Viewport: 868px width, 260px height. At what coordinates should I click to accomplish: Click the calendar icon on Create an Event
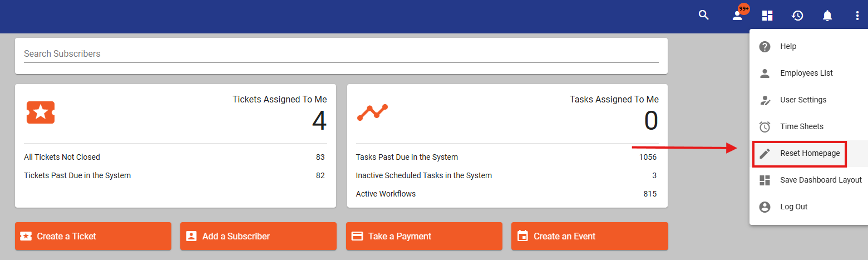(x=522, y=236)
